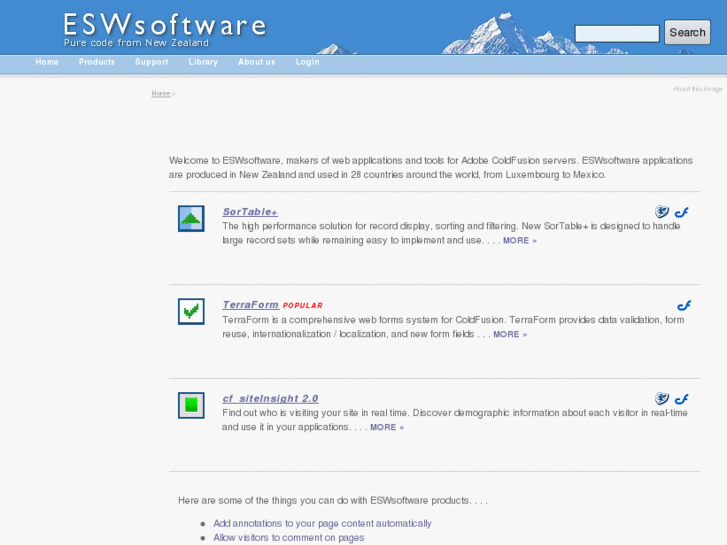
Task: Click the ColdFusion cf icon in TerraForm row
Action: [x=684, y=306]
